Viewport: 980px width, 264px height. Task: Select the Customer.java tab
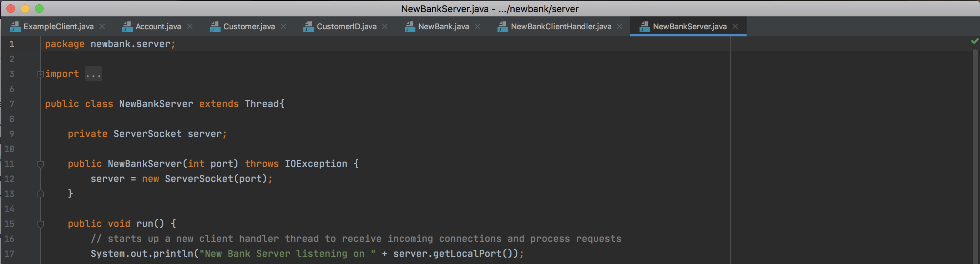tap(249, 26)
